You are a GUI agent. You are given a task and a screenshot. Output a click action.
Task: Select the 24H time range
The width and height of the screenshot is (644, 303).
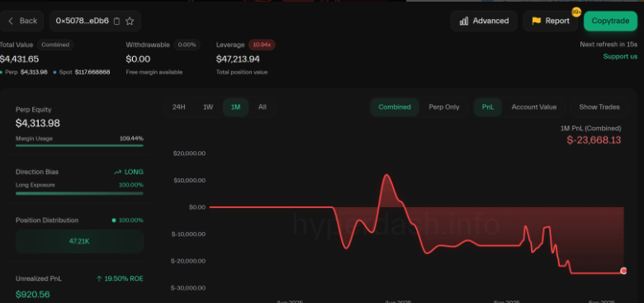[179, 107]
